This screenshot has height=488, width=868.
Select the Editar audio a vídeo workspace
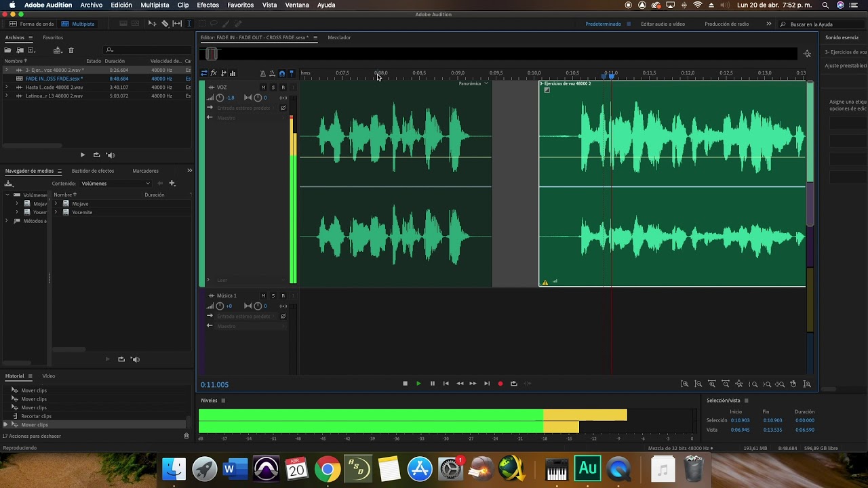pyautogui.click(x=663, y=24)
